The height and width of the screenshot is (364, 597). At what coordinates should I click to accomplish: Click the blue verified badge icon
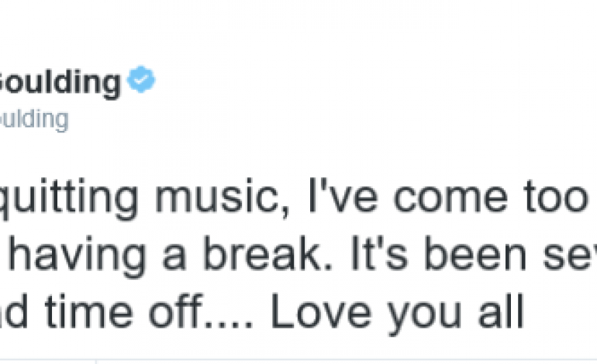141,81
